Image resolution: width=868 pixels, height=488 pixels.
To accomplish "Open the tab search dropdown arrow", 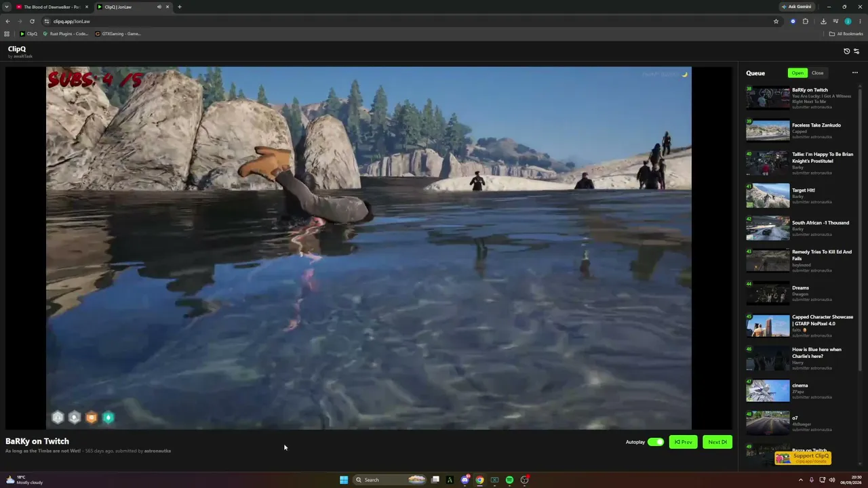I will click(x=7, y=7).
